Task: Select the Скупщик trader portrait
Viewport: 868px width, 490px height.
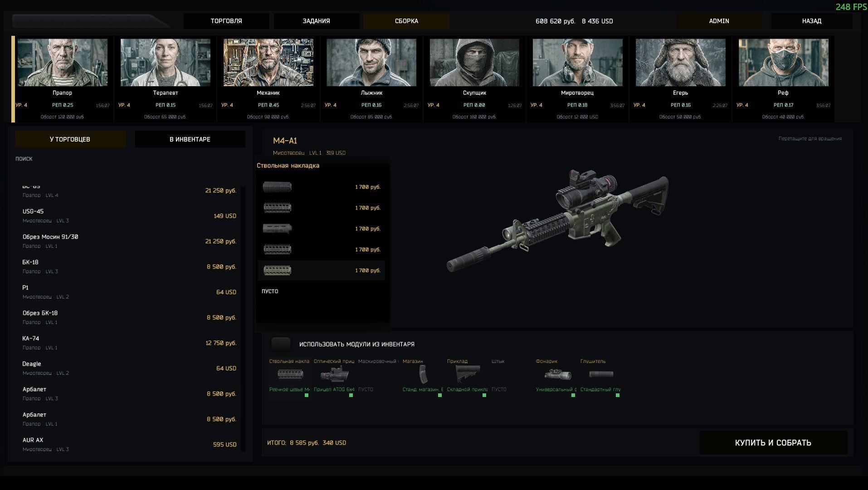Action: click(x=474, y=63)
